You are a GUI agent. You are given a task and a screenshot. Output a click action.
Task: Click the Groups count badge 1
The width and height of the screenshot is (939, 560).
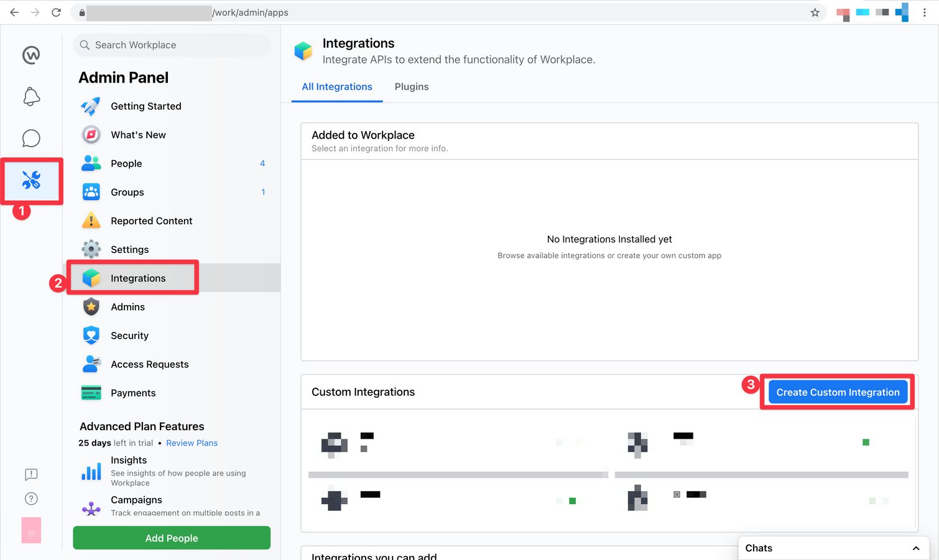point(263,192)
